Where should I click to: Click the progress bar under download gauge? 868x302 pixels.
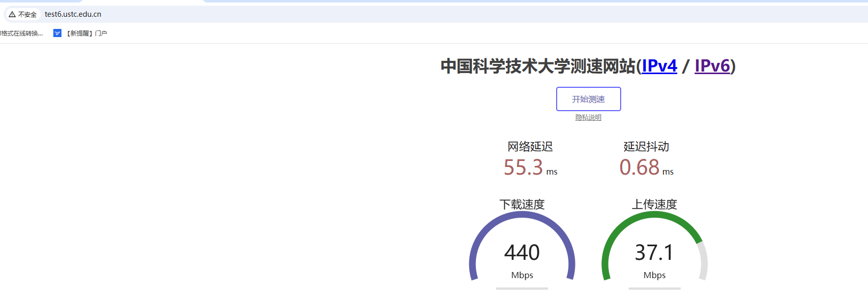click(x=522, y=288)
